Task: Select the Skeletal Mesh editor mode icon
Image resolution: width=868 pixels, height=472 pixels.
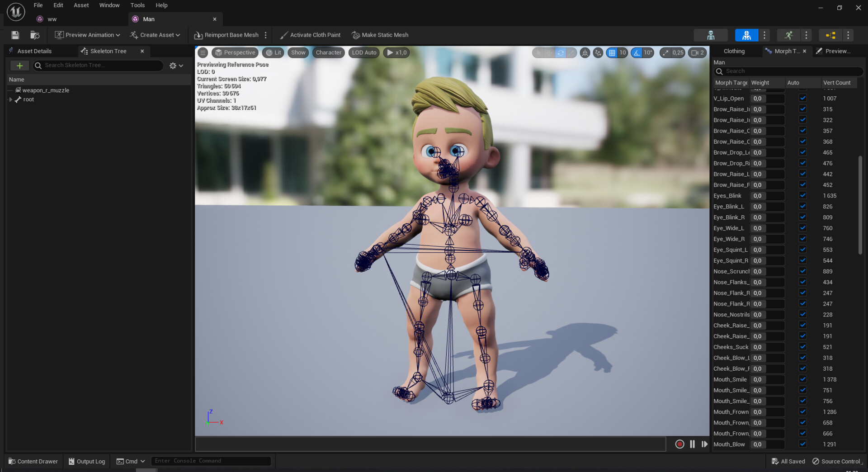Action: click(746, 35)
